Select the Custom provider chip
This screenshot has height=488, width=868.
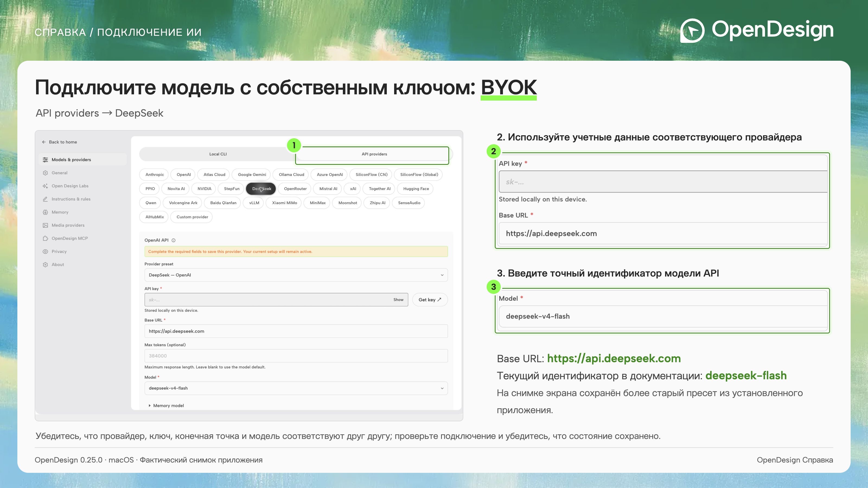pos(192,217)
